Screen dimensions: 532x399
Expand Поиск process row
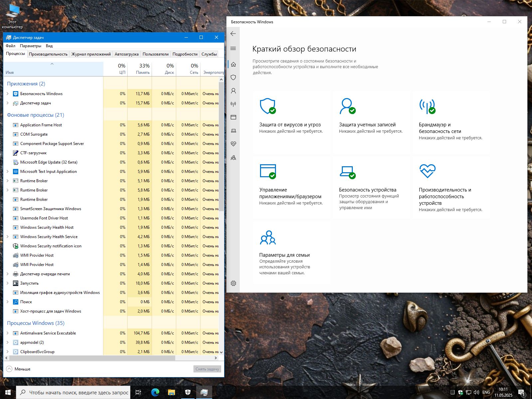click(8, 302)
